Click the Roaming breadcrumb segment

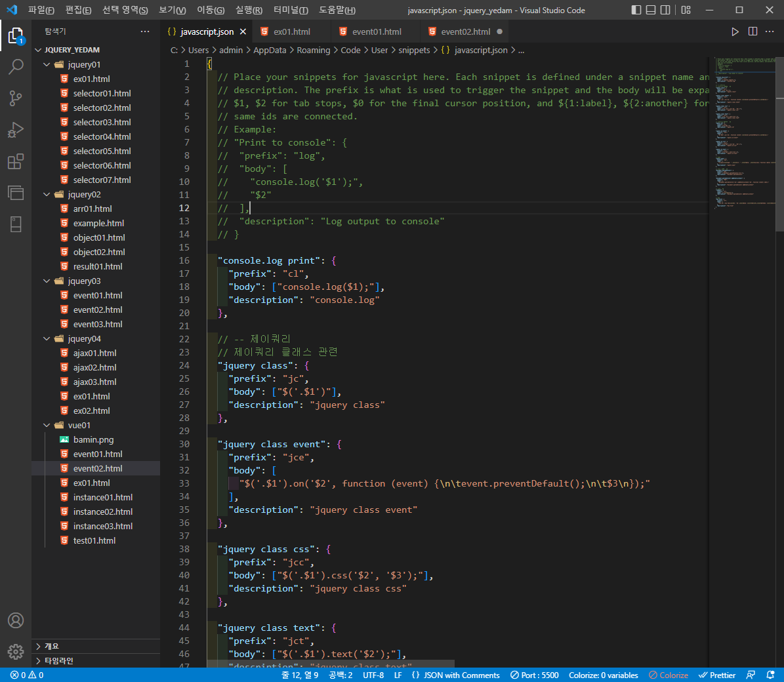pyautogui.click(x=313, y=50)
